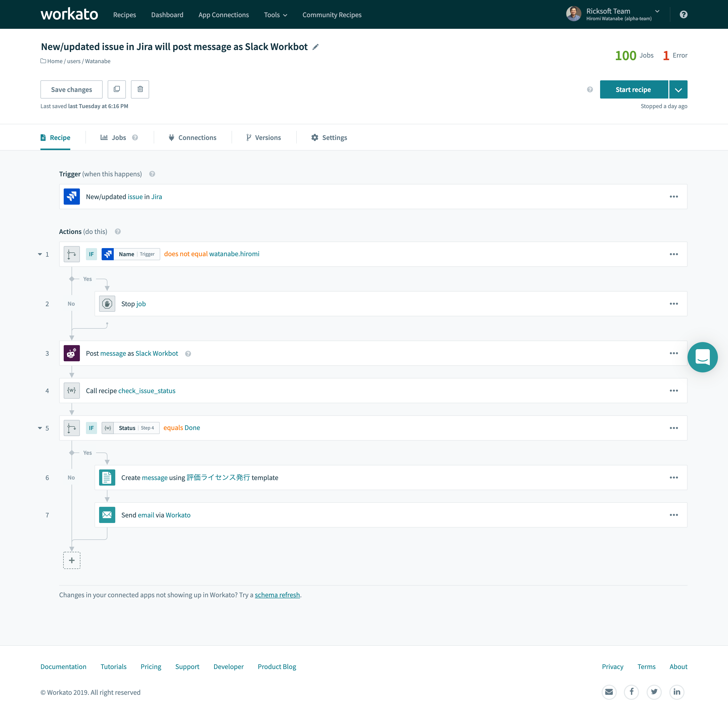Viewport: 728px width, 715px height.
Task: Click the Start recipe button
Action: (633, 90)
